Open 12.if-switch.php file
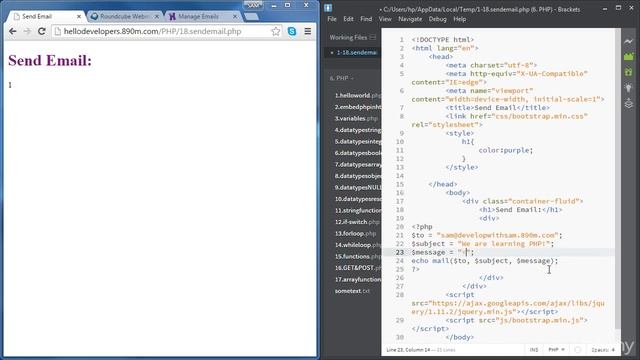This screenshot has width=640, height=360. point(357,222)
